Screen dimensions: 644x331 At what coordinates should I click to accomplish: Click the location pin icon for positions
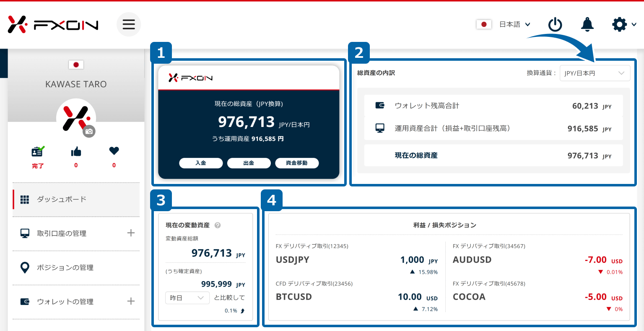tap(25, 267)
